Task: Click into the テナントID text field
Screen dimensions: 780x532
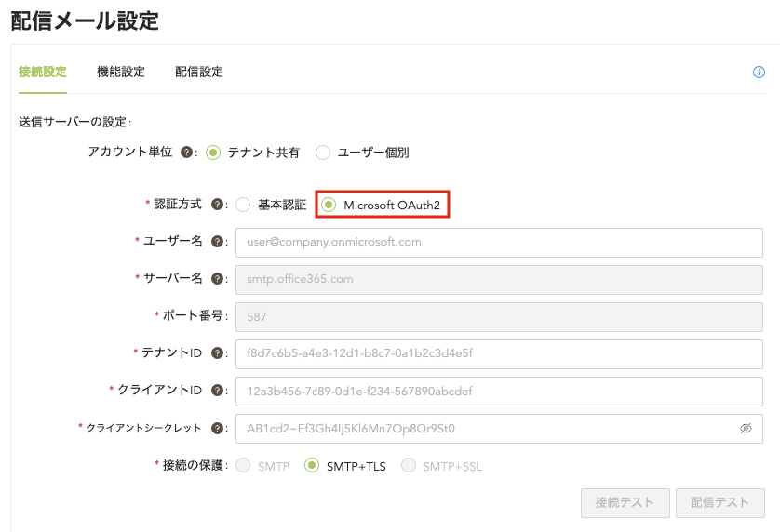Action: (x=499, y=353)
